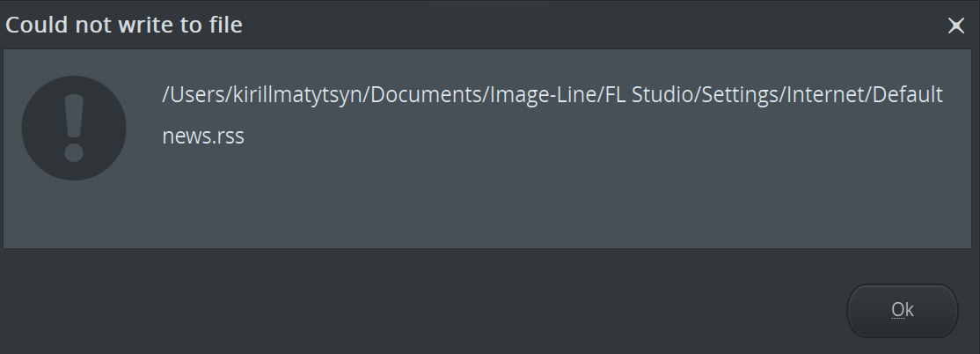The height and width of the screenshot is (354, 980).
Task: Click the "Could not write to file" title
Action: (124, 25)
